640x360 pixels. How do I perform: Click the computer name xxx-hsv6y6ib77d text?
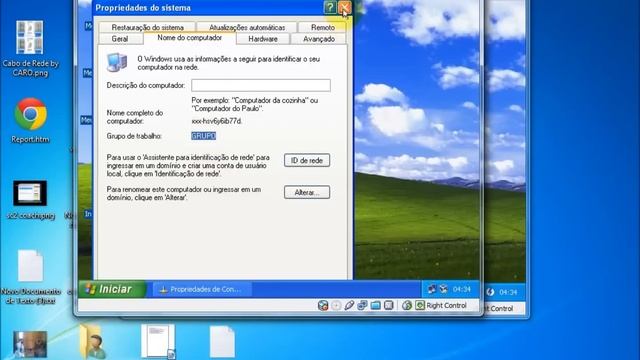[x=217, y=121]
